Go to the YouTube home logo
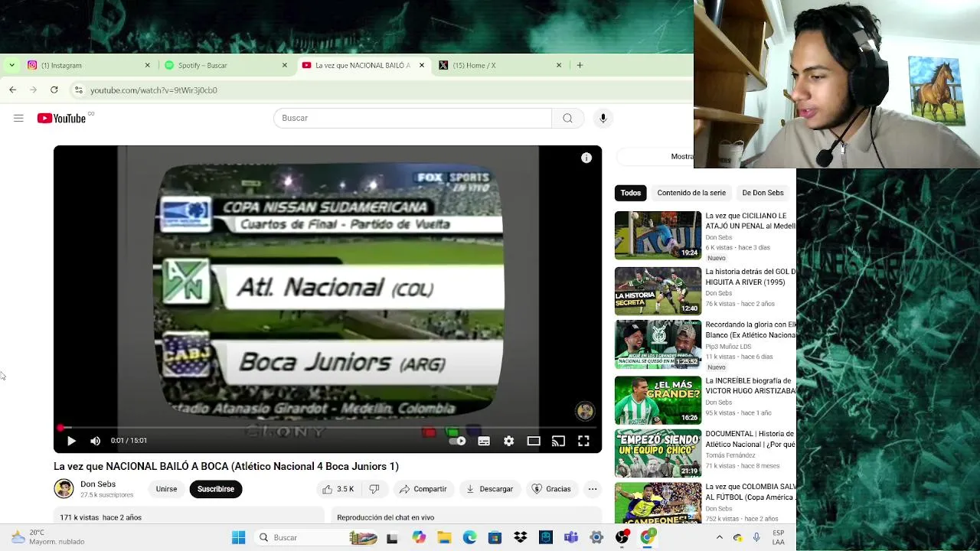The image size is (980, 551). 61,118
